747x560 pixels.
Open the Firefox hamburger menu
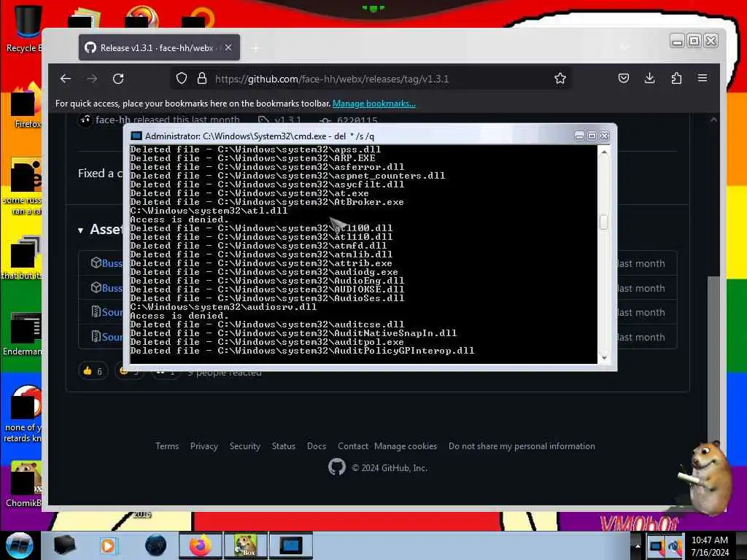click(703, 78)
